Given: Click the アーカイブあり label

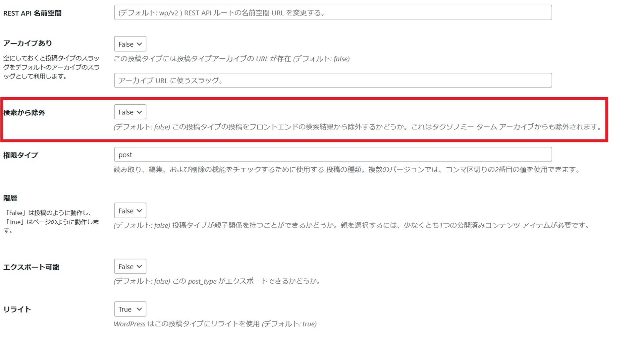Looking at the screenshot, I should point(28,43).
